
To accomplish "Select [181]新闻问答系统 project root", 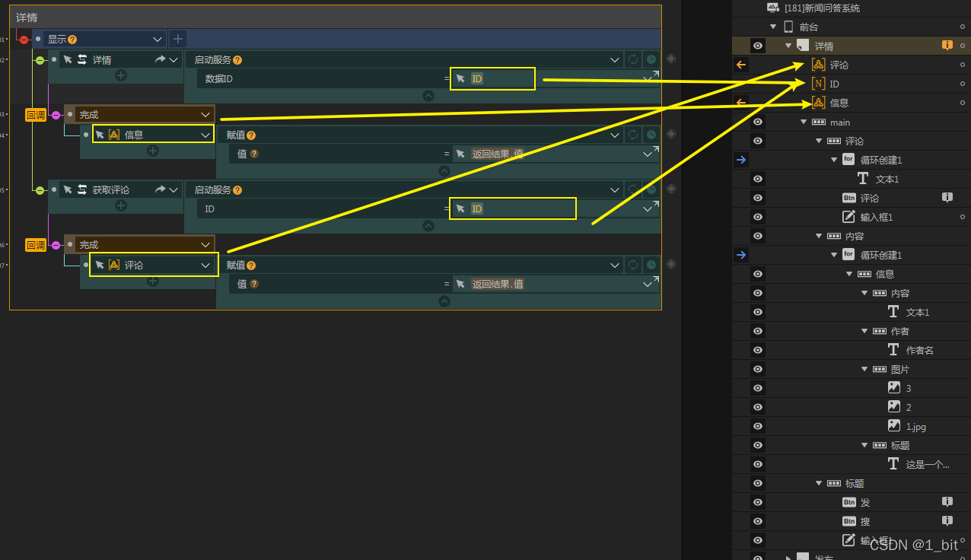I will (x=822, y=8).
